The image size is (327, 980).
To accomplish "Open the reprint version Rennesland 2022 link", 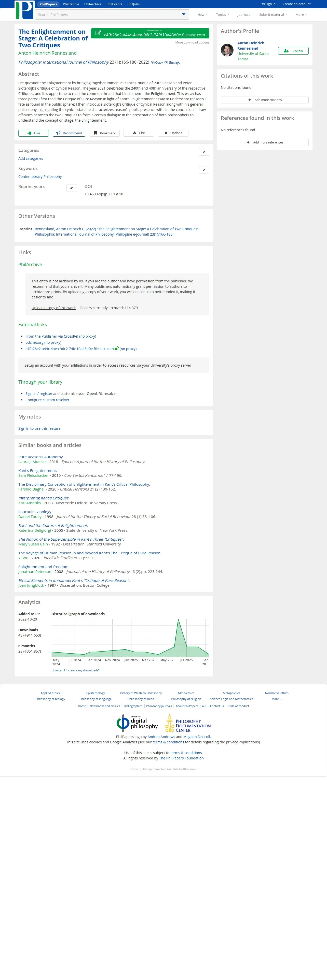I will click(117, 232).
